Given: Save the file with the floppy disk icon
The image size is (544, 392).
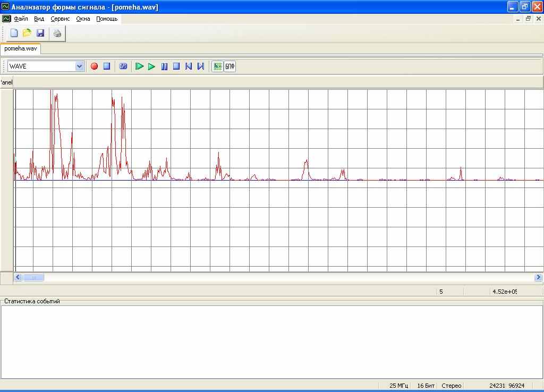Looking at the screenshot, I should 40,33.
